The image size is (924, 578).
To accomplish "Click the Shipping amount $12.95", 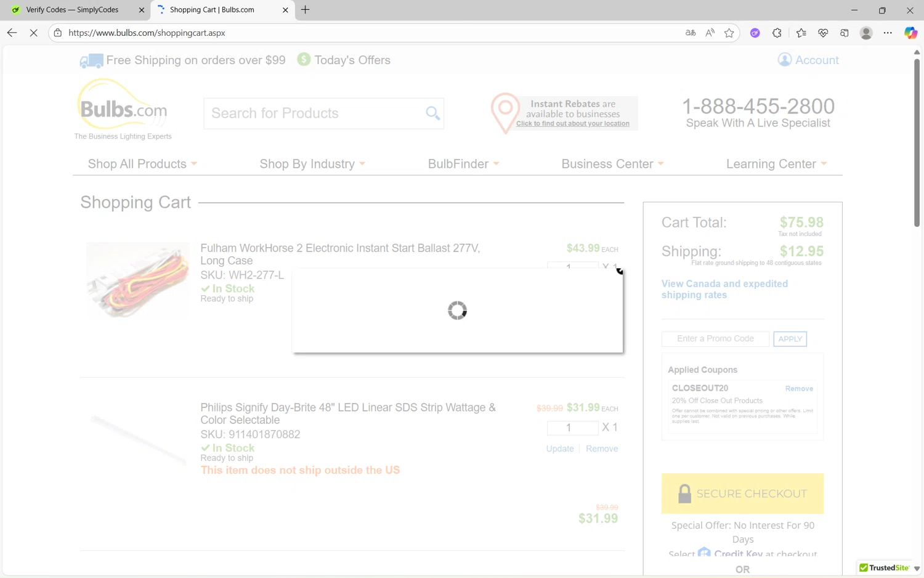I will (801, 251).
